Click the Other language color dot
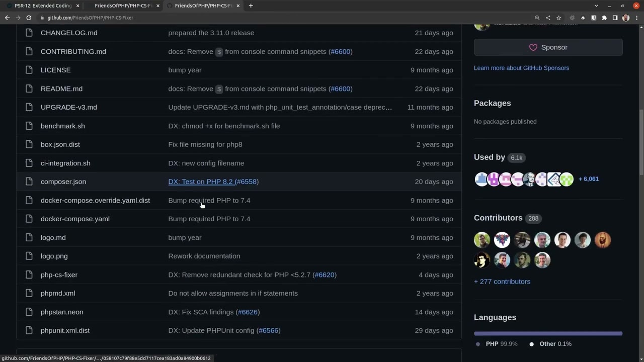The width and height of the screenshot is (644, 362). 531,344
